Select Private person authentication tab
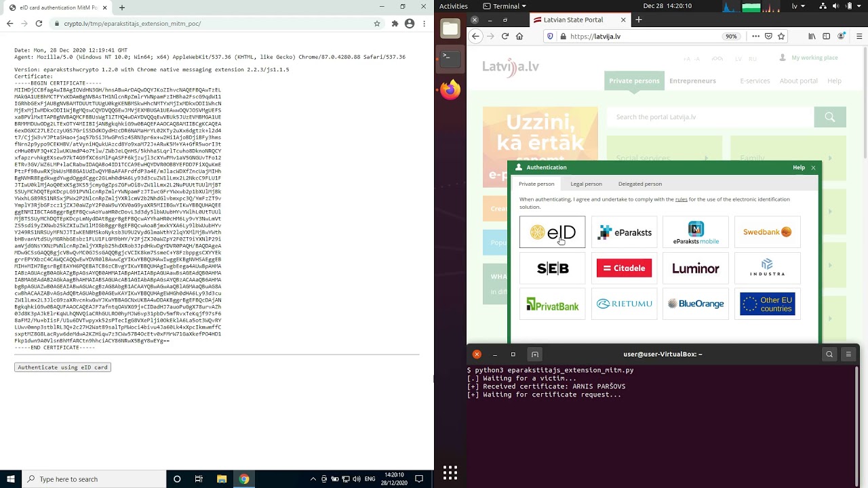The height and width of the screenshot is (488, 868). pos(536,184)
